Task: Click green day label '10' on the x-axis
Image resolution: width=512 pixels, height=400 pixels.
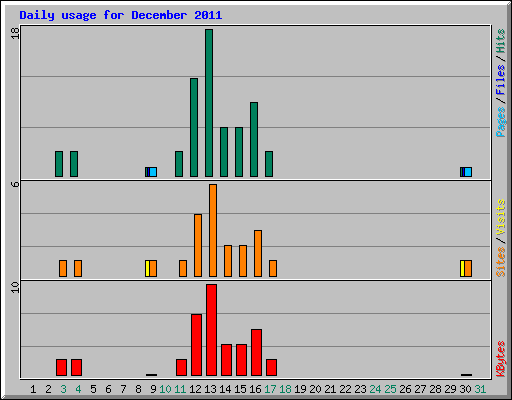Action: point(165,389)
